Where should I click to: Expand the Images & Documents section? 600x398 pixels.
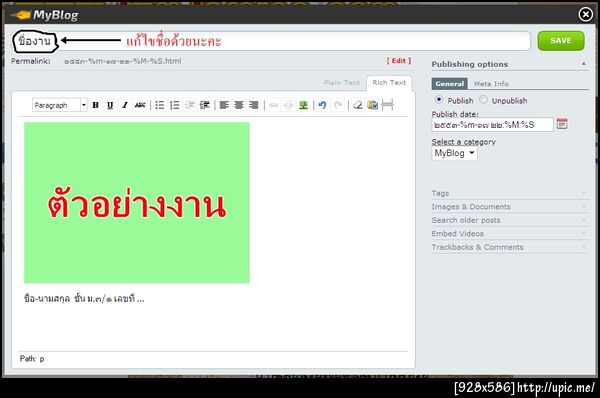point(510,207)
